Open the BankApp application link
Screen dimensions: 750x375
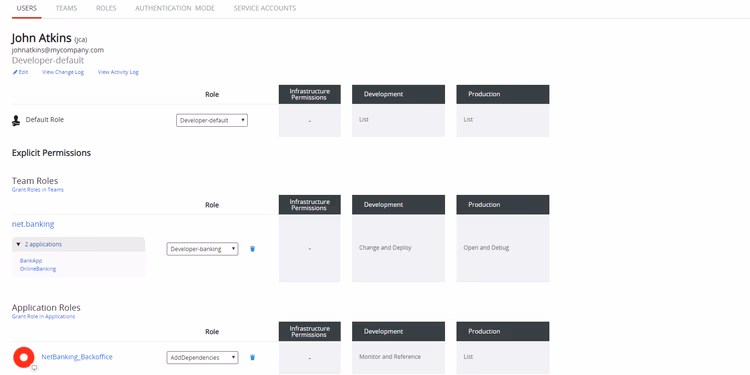[x=31, y=261]
